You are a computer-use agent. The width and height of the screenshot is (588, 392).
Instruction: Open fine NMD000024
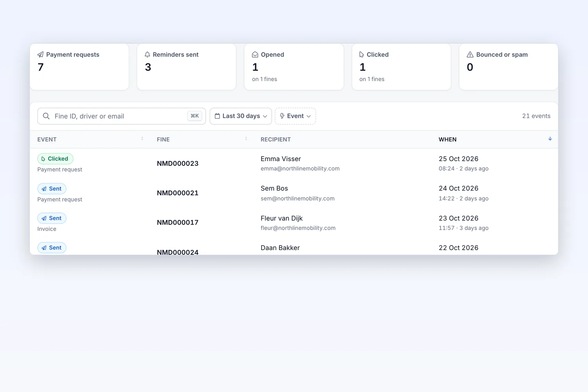pyautogui.click(x=178, y=252)
